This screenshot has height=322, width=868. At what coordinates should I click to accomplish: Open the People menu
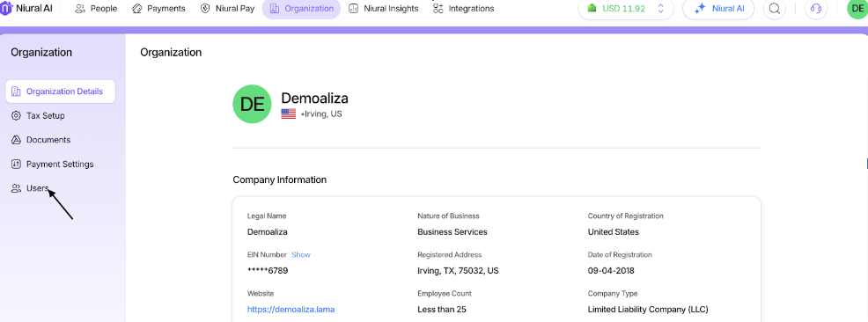coord(96,8)
